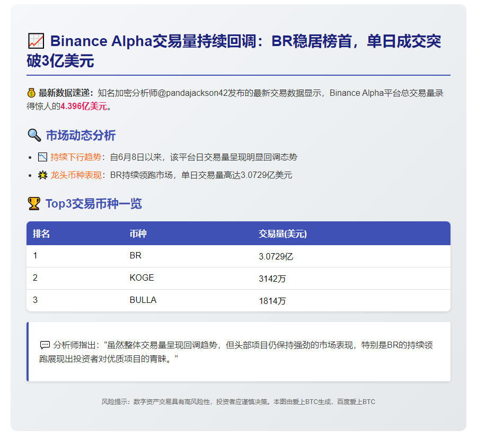Image resolution: width=477 pixels, height=448 pixels.
Task: Click the sparkle icon before 龙头币种表现
Action: coord(42,175)
